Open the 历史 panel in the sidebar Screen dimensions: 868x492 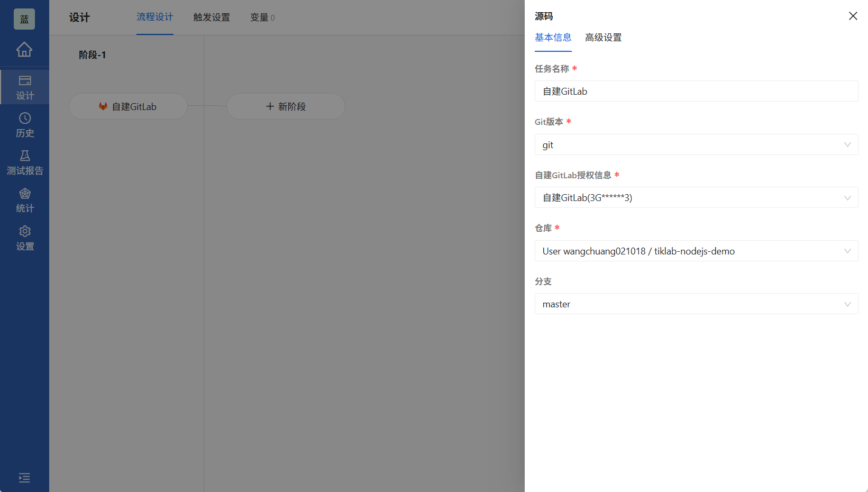[24, 124]
